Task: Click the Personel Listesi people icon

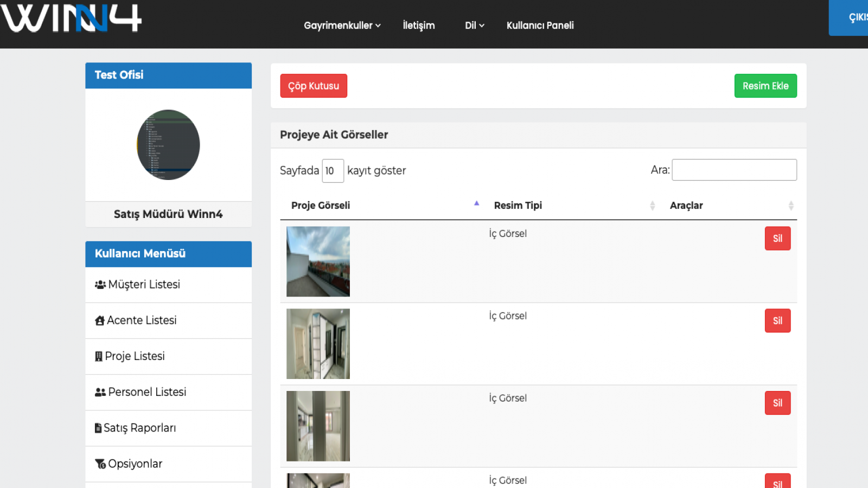Action: (x=100, y=392)
